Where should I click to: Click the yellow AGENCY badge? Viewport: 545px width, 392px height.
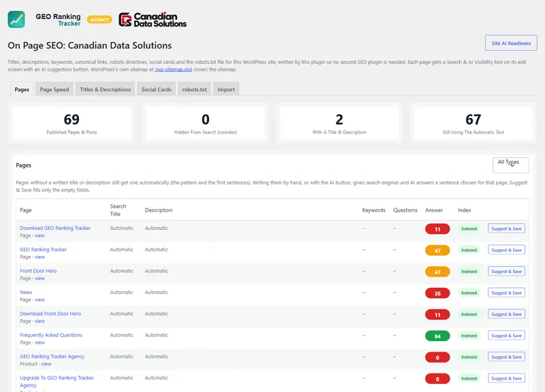click(99, 20)
